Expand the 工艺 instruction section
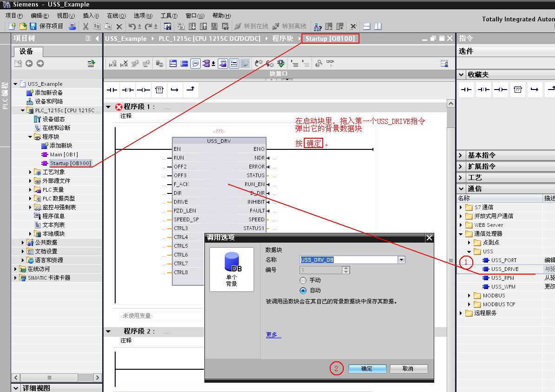The width and height of the screenshot is (555, 392). 461,177
